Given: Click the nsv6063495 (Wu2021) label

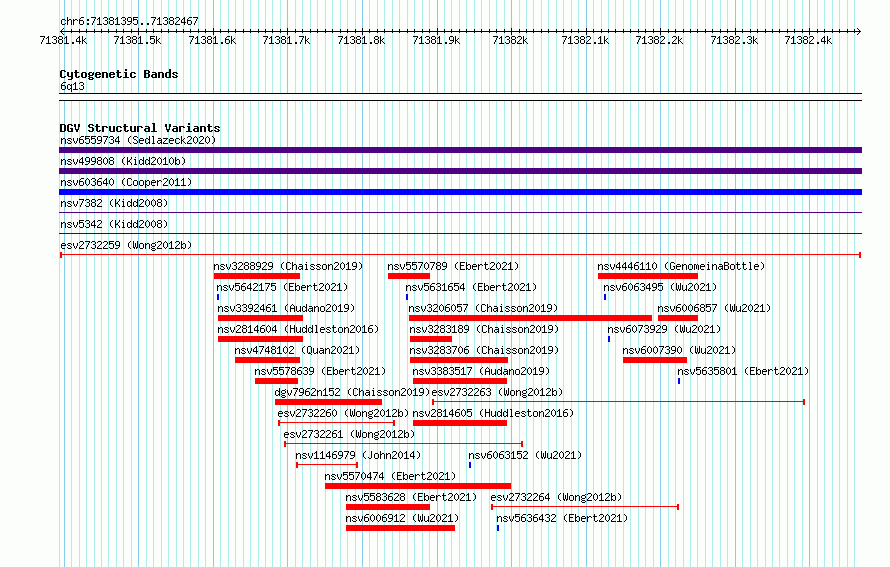Looking at the screenshot, I should click(660, 287).
